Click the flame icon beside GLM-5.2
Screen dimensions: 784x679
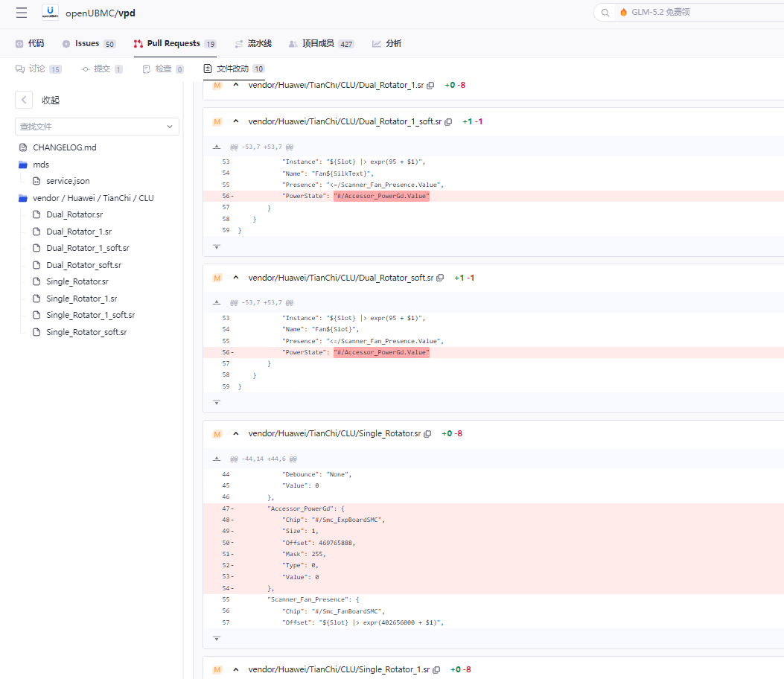point(623,13)
